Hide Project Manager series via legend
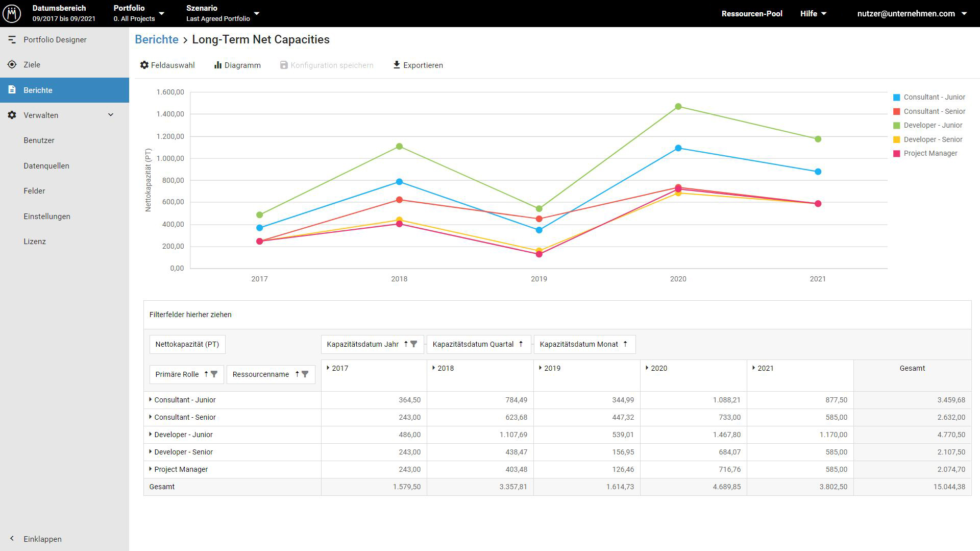 [925, 153]
